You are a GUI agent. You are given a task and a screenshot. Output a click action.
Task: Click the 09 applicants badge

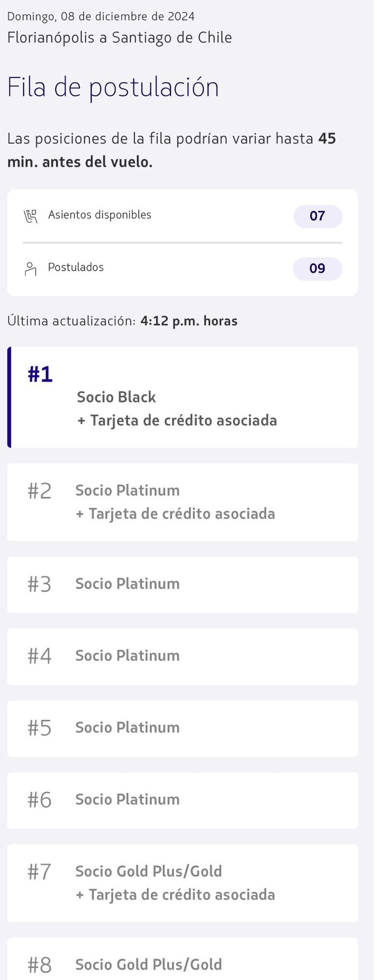coord(317,268)
